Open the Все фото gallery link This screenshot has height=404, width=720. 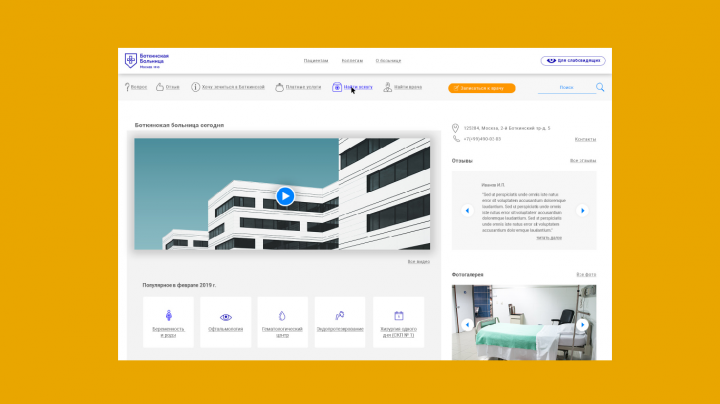tap(586, 275)
